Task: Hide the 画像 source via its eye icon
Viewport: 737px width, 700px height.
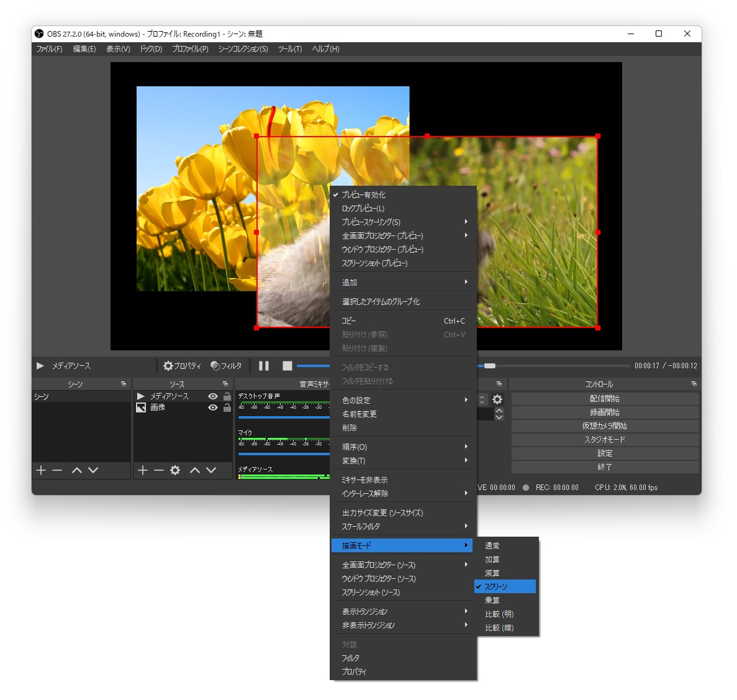Action: pyautogui.click(x=212, y=407)
